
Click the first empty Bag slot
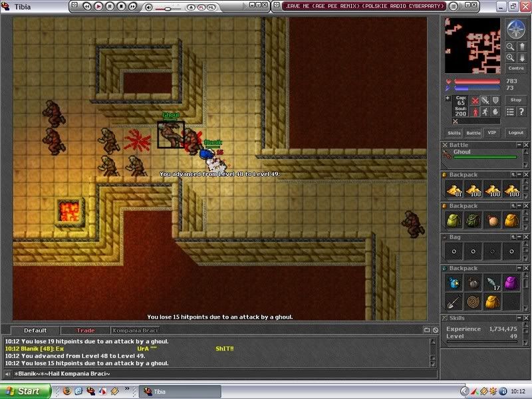[454, 251]
